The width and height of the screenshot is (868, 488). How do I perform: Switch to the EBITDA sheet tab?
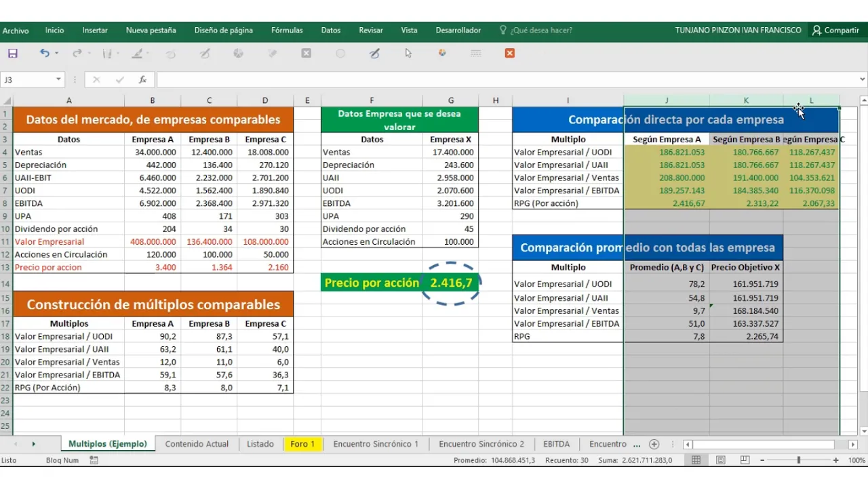point(556,444)
